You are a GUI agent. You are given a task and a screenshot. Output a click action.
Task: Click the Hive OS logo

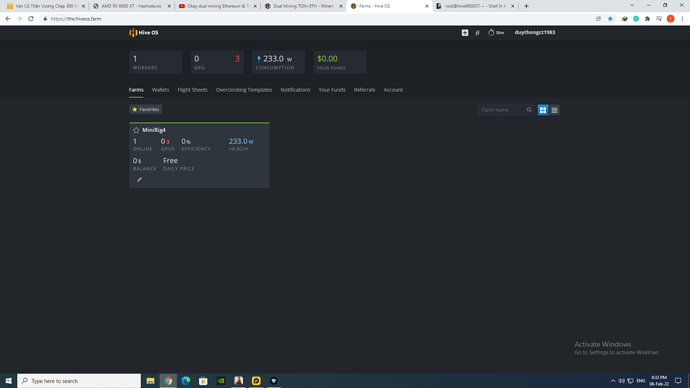click(x=143, y=33)
